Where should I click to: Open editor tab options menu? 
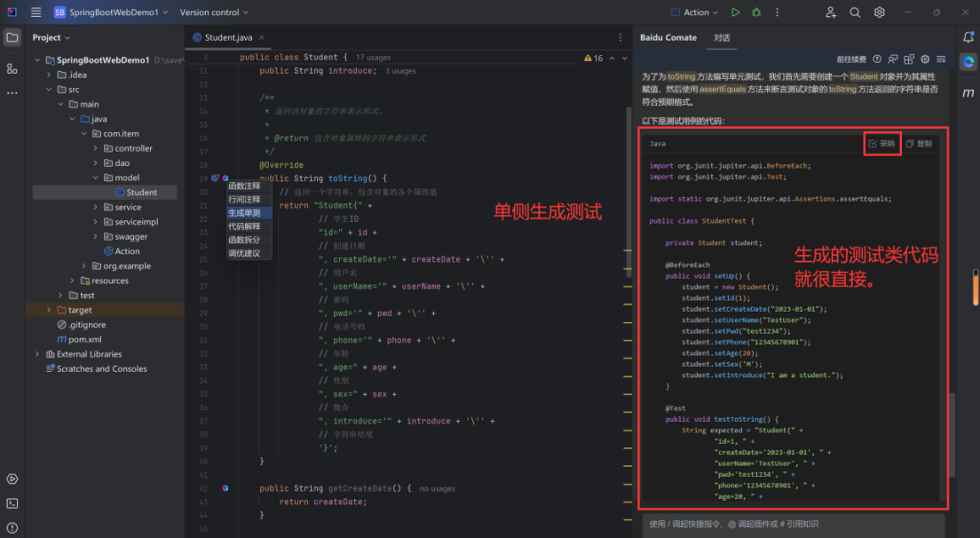[620, 37]
